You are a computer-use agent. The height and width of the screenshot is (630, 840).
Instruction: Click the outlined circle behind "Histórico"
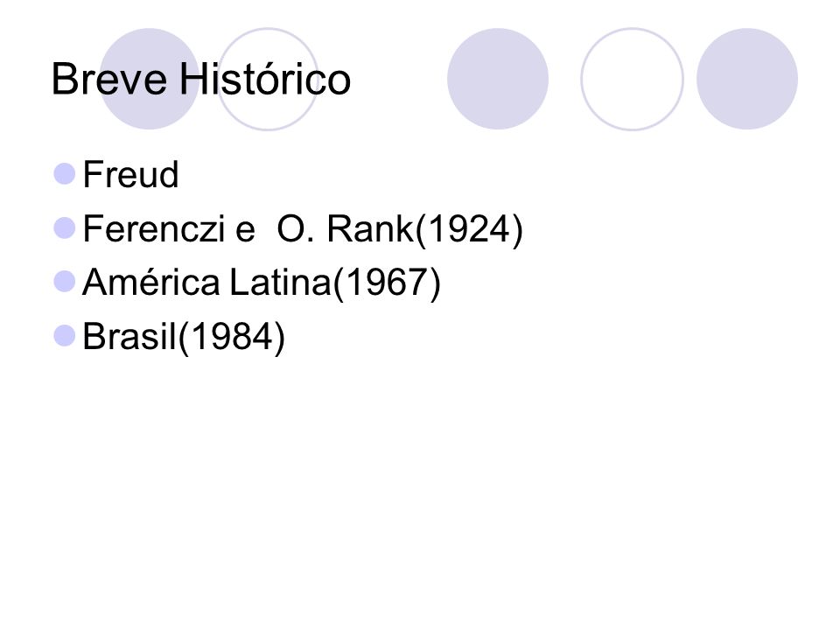tap(268, 79)
